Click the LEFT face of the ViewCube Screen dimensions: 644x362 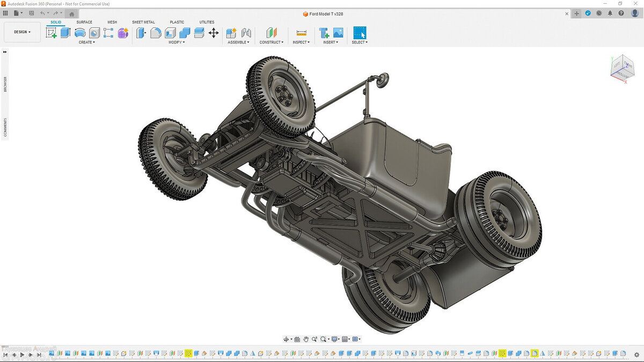point(617,65)
